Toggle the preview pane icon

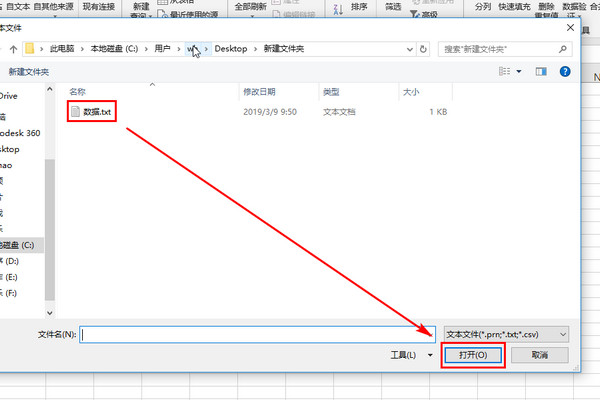tap(541, 72)
